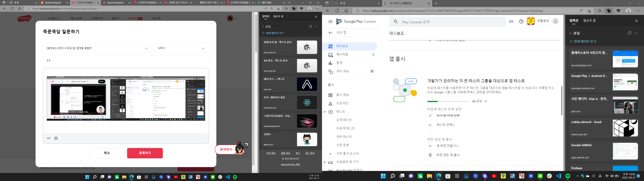Click the back arrow beside 모든 앱
This screenshot has width=644, height=181.
click(x=331, y=33)
